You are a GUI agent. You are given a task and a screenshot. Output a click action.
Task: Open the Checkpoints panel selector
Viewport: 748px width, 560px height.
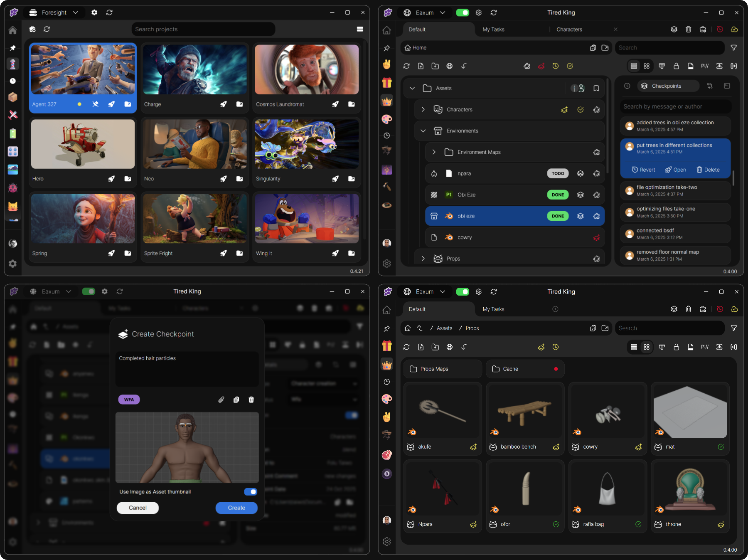point(668,86)
